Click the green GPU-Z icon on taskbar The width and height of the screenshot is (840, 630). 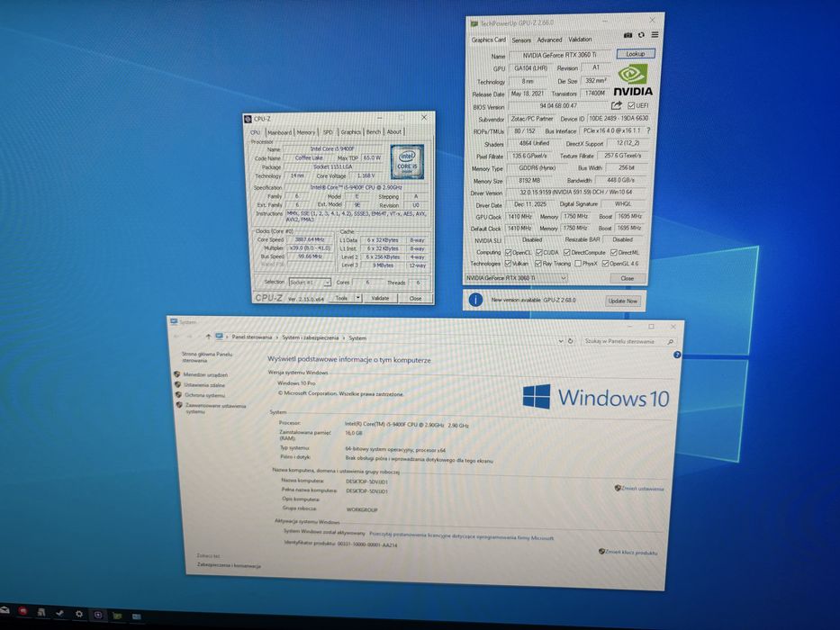117,616
